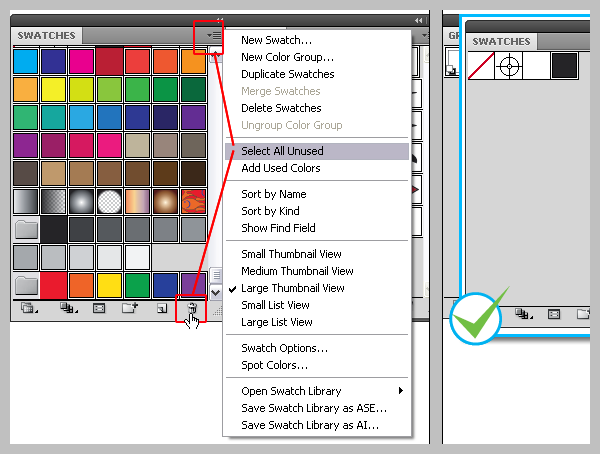This screenshot has width=600, height=454.
Task: Click scrollbar down arrow in swatches panel
Action: click(216, 293)
